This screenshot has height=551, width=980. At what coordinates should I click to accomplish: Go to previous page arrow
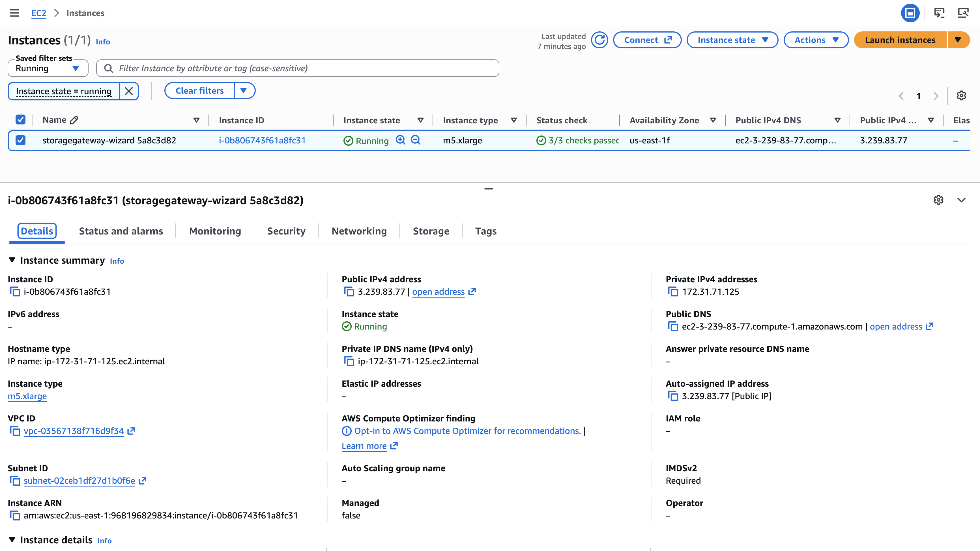[x=901, y=96]
